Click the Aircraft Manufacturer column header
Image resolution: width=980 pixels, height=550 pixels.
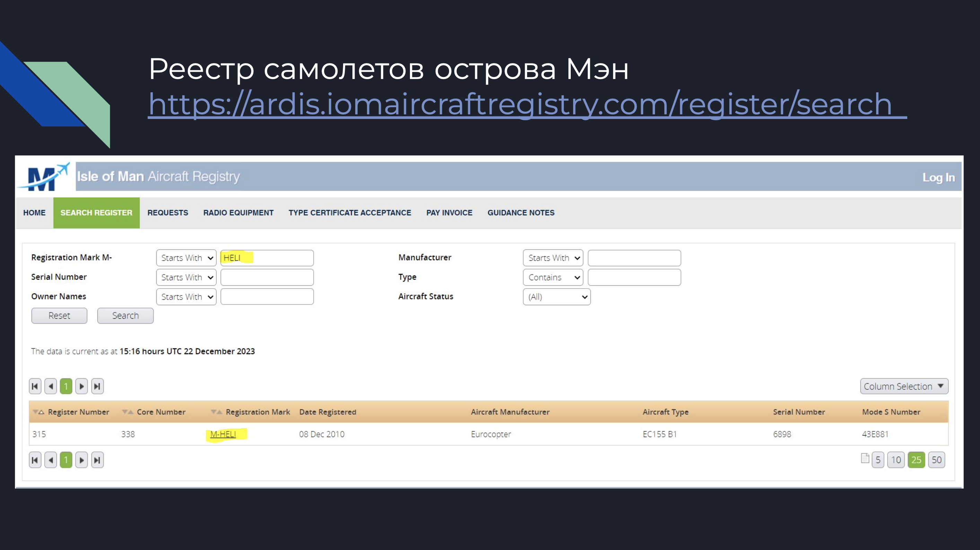click(x=510, y=412)
